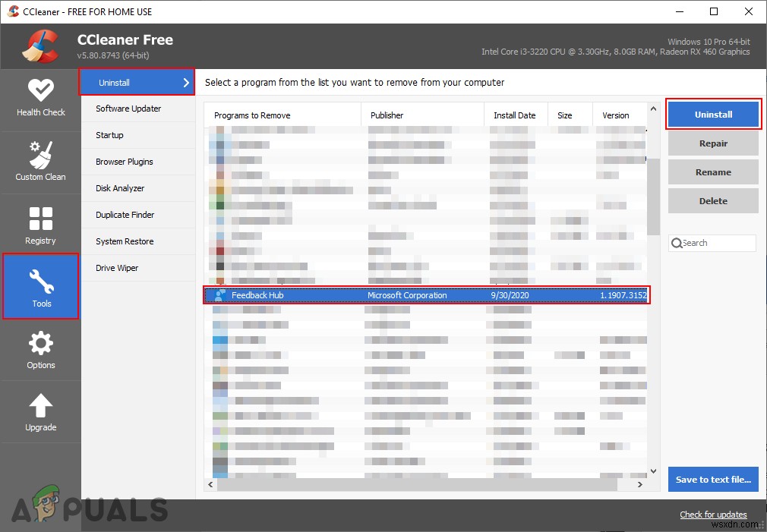Click Microsoft Corporation publisher cell
This screenshot has height=532, width=767.
pos(407,295)
